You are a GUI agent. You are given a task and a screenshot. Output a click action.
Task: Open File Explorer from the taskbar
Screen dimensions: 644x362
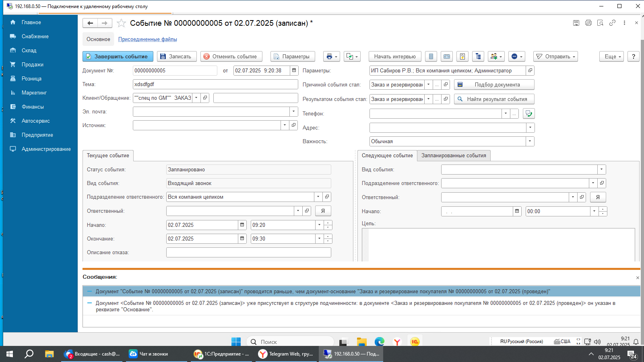[49, 354]
